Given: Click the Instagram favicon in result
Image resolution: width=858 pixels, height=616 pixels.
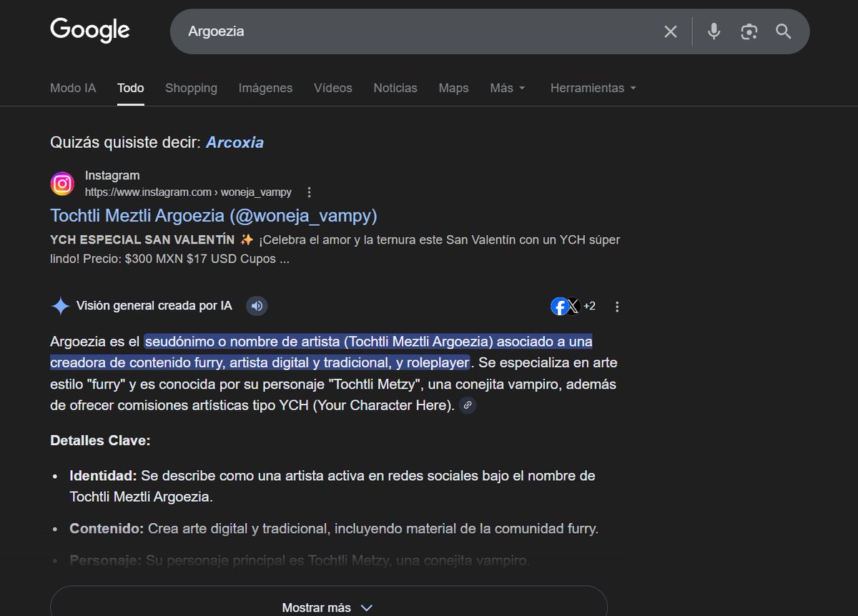Looking at the screenshot, I should point(62,184).
